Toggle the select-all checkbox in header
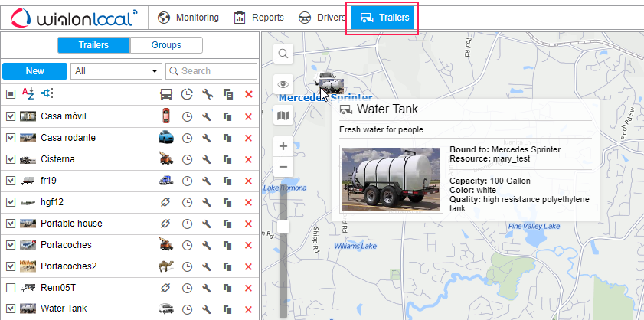Viewport: 644px width, 320px height. tap(11, 94)
